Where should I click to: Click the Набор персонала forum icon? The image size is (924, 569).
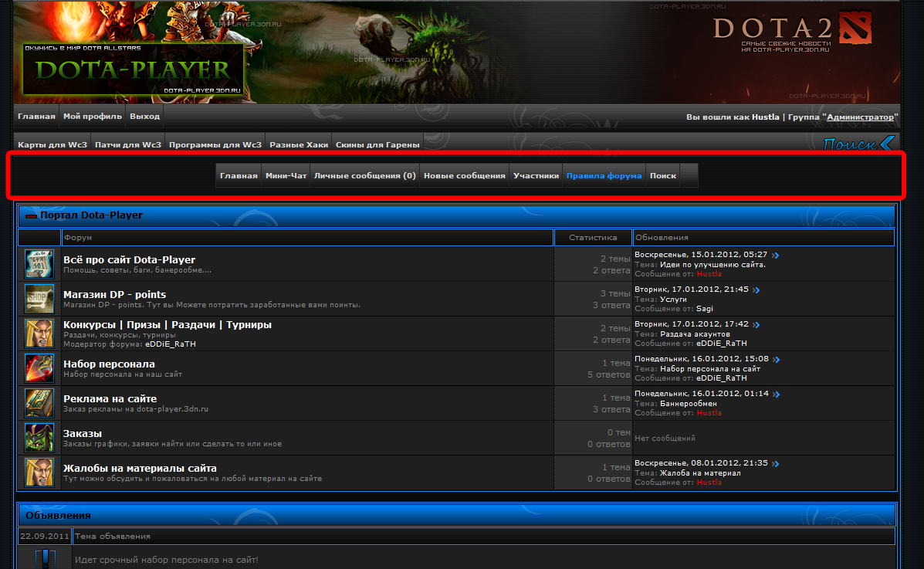[x=39, y=368]
